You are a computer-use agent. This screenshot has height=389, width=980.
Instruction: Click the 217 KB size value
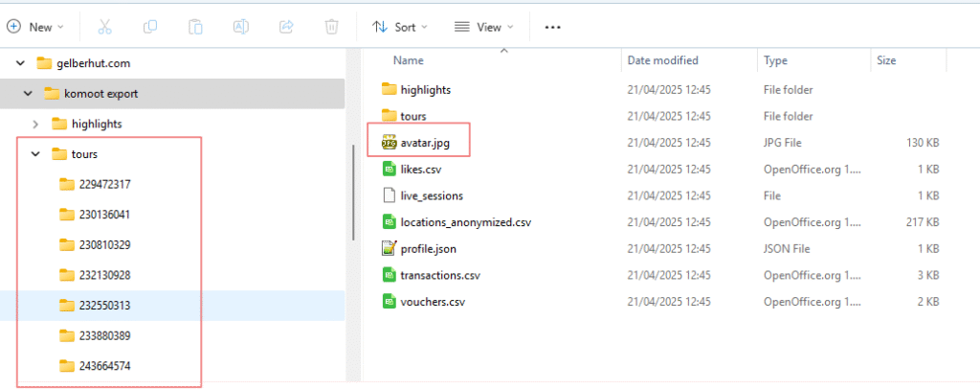pyautogui.click(x=923, y=222)
